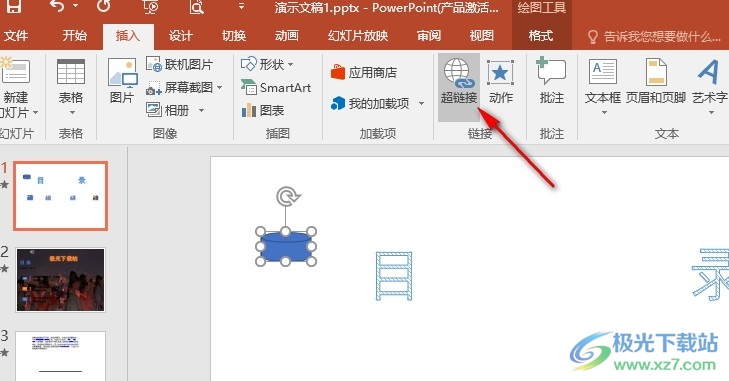Open the 动画 (Animations) tab
This screenshot has height=381, width=729.
[287, 36]
